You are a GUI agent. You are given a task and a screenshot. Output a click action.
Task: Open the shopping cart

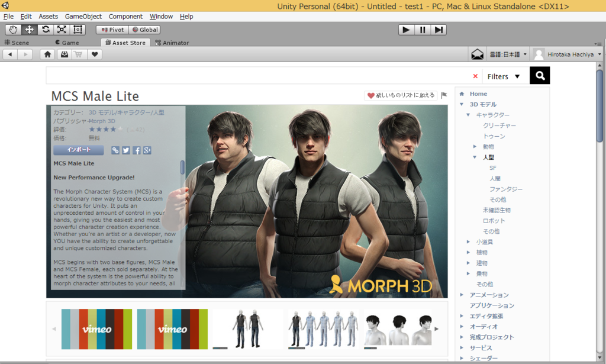point(79,54)
